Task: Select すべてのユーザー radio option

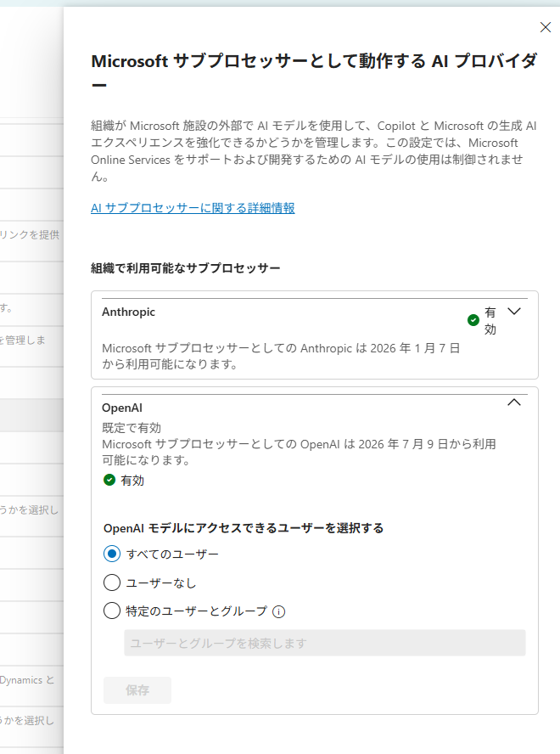Action: [112, 554]
